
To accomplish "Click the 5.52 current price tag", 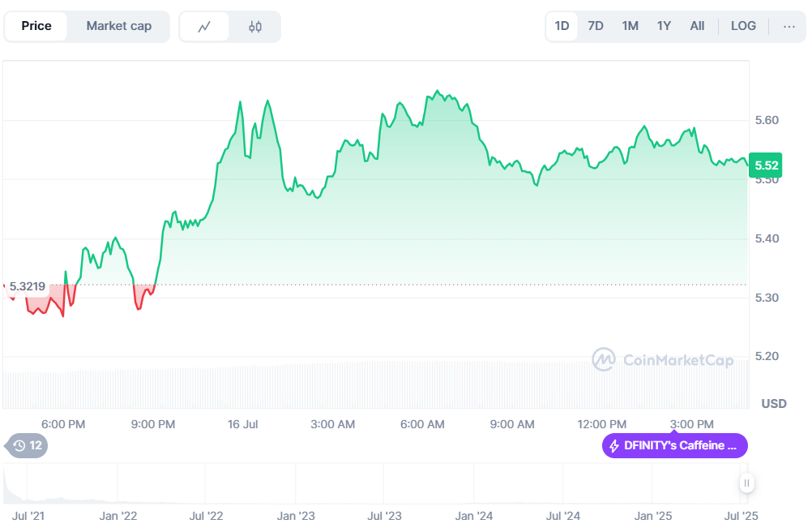I will [766, 165].
